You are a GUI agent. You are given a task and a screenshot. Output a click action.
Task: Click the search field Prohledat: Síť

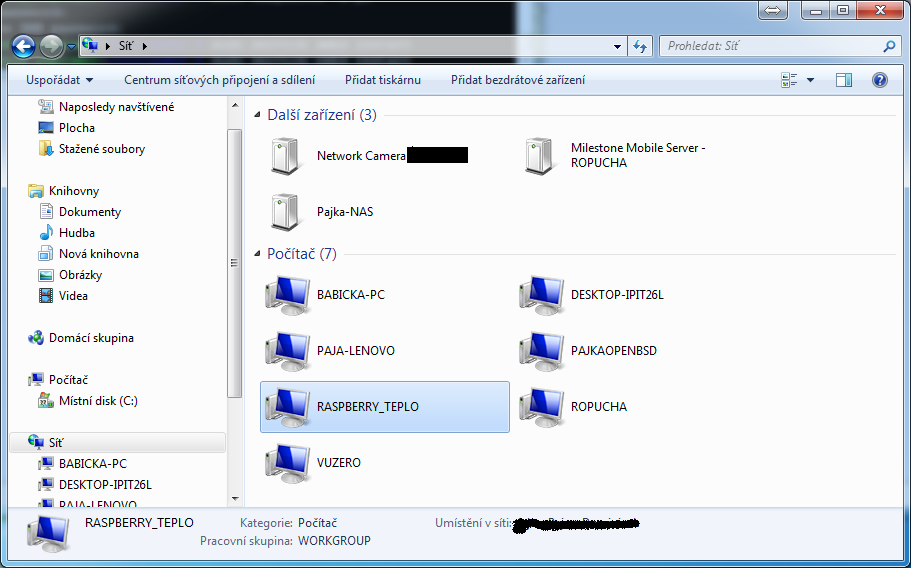click(x=779, y=46)
